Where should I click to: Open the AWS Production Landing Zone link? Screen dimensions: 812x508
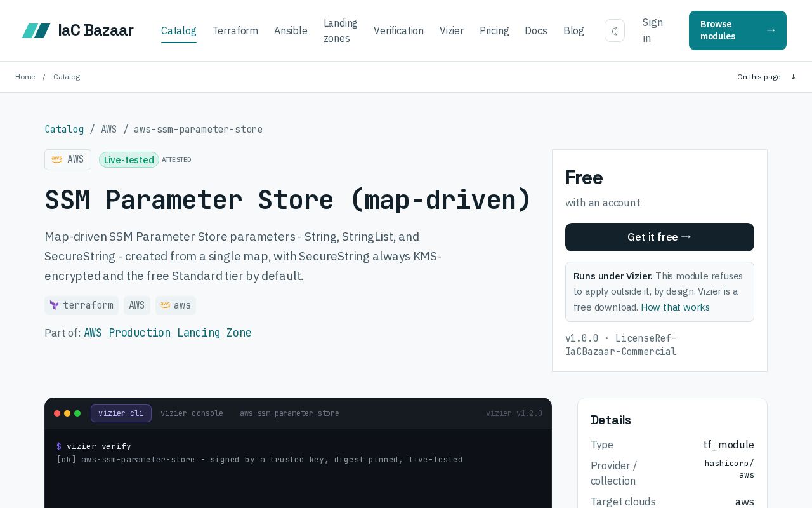[x=167, y=333]
